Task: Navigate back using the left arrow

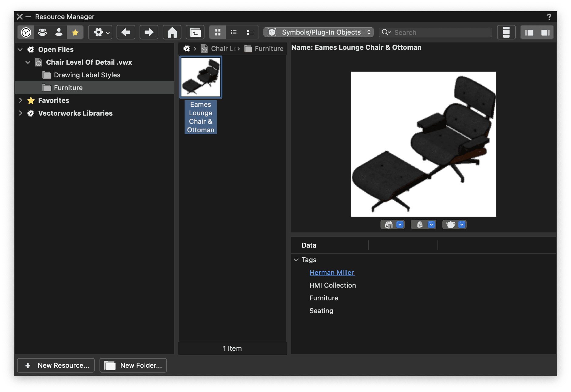Action: [x=126, y=32]
